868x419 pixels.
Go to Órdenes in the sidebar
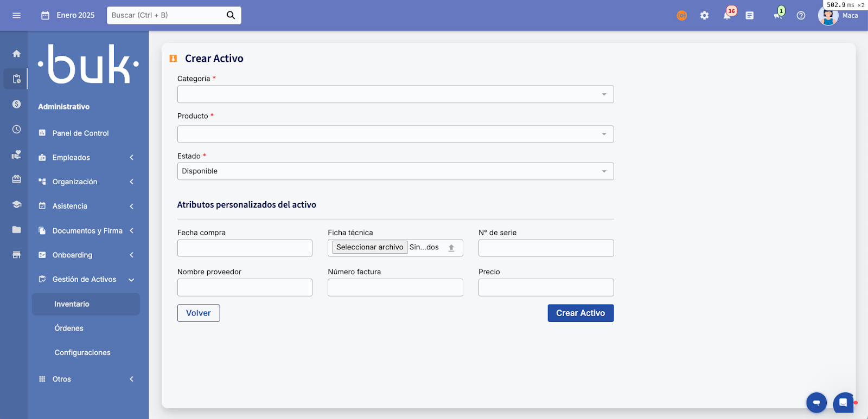coord(69,328)
